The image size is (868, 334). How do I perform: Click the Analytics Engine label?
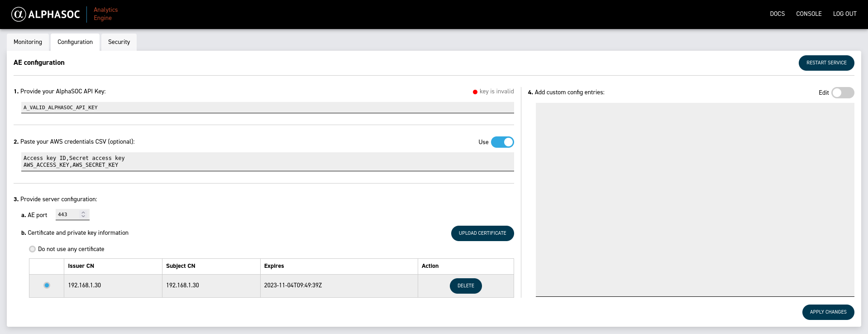[105, 14]
